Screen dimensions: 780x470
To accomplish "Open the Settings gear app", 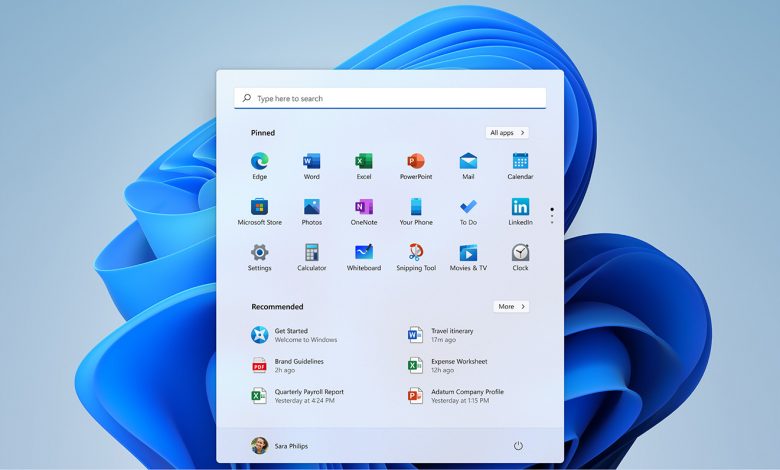I will click(259, 253).
